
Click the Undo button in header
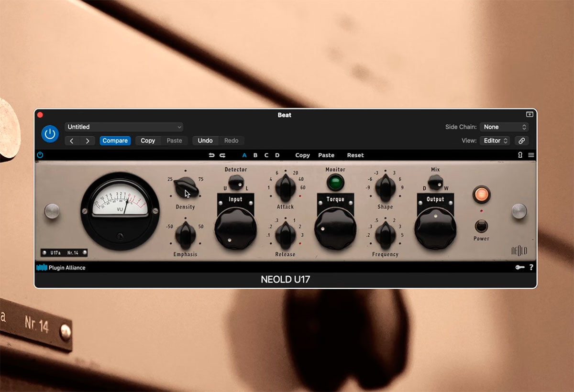pyautogui.click(x=205, y=141)
